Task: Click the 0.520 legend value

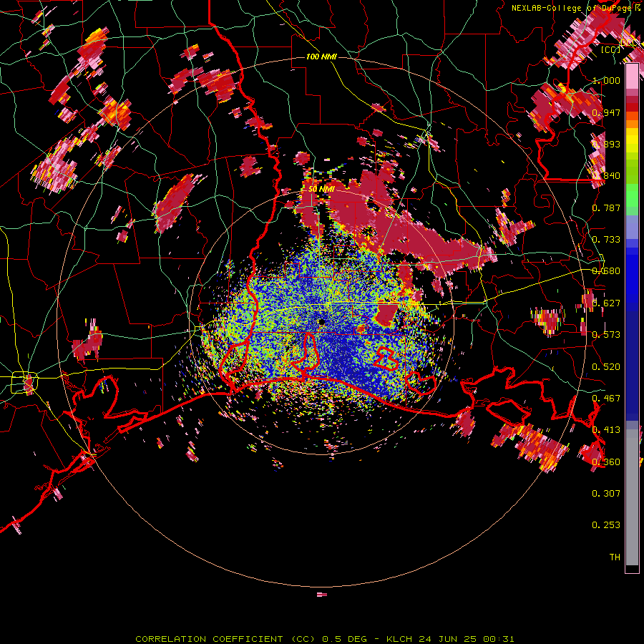Action: click(606, 367)
